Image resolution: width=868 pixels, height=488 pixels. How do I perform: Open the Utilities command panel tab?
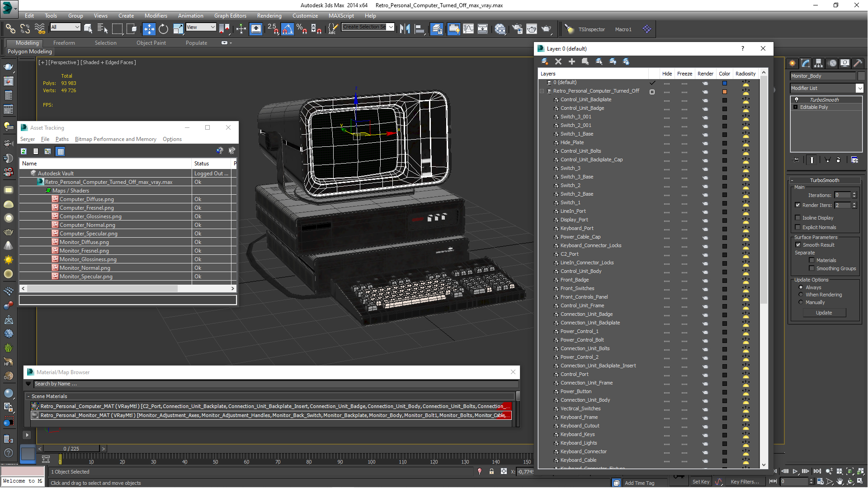point(858,63)
